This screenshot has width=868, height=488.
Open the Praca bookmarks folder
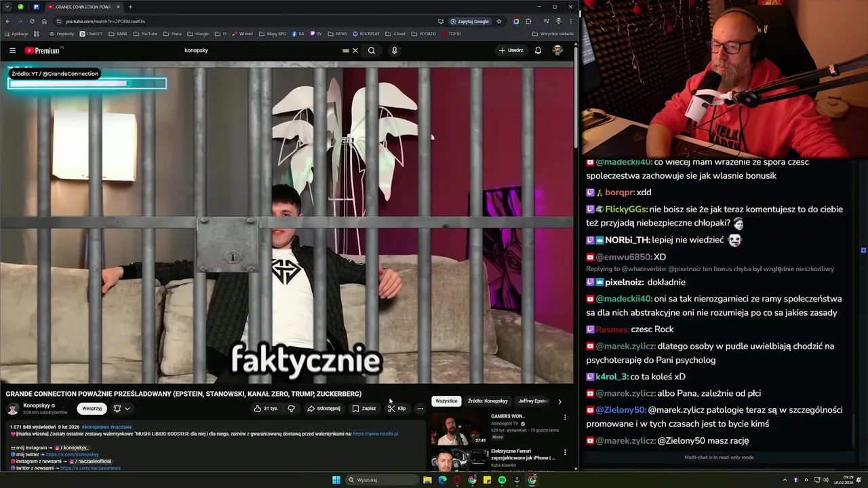173,33
